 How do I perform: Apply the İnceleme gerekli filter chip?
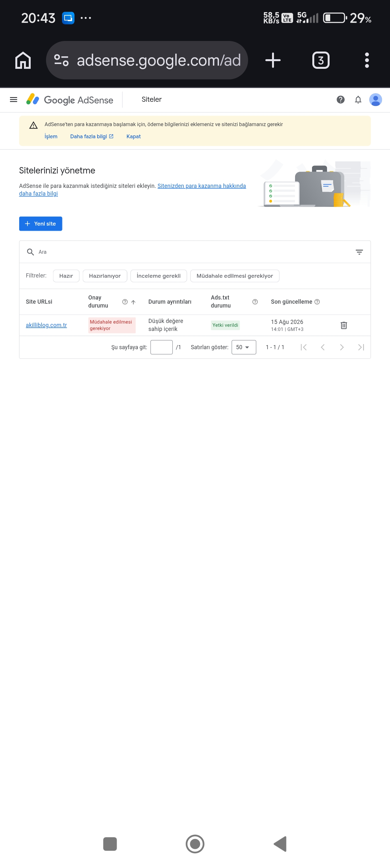click(159, 276)
